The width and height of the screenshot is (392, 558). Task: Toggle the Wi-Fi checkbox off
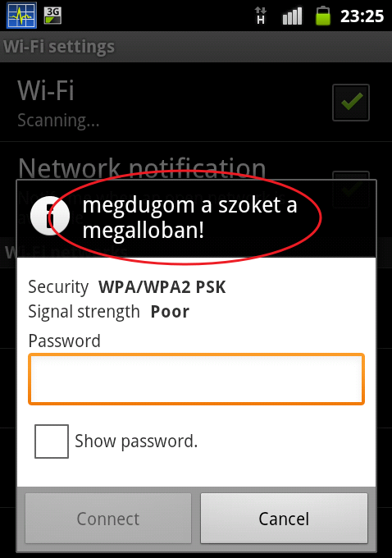click(x=351, y=103)
